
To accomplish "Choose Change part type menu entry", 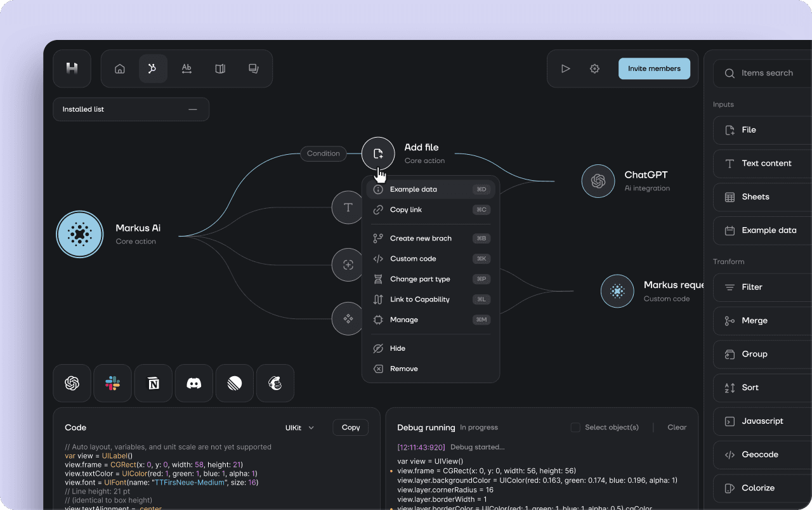I will [431, 279].
